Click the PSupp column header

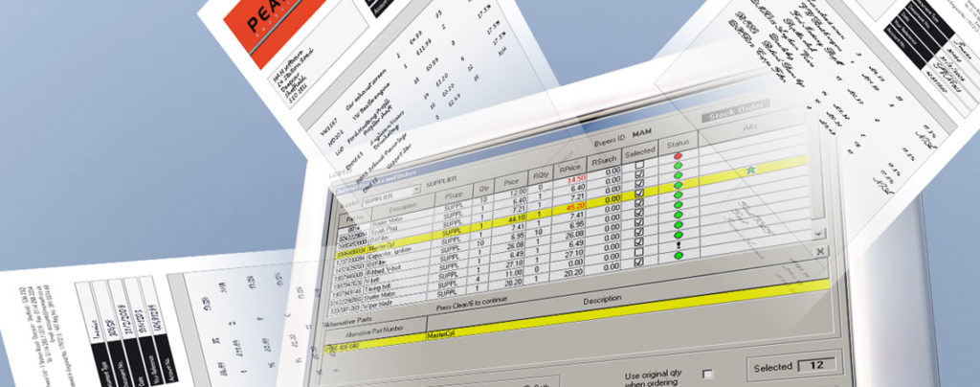point(455,195)
